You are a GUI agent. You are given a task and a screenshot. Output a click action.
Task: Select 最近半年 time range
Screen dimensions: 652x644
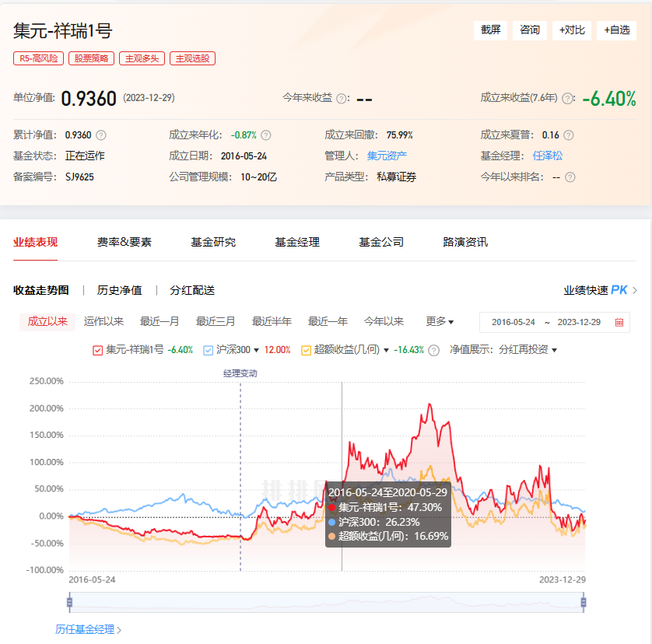[272, 322]
